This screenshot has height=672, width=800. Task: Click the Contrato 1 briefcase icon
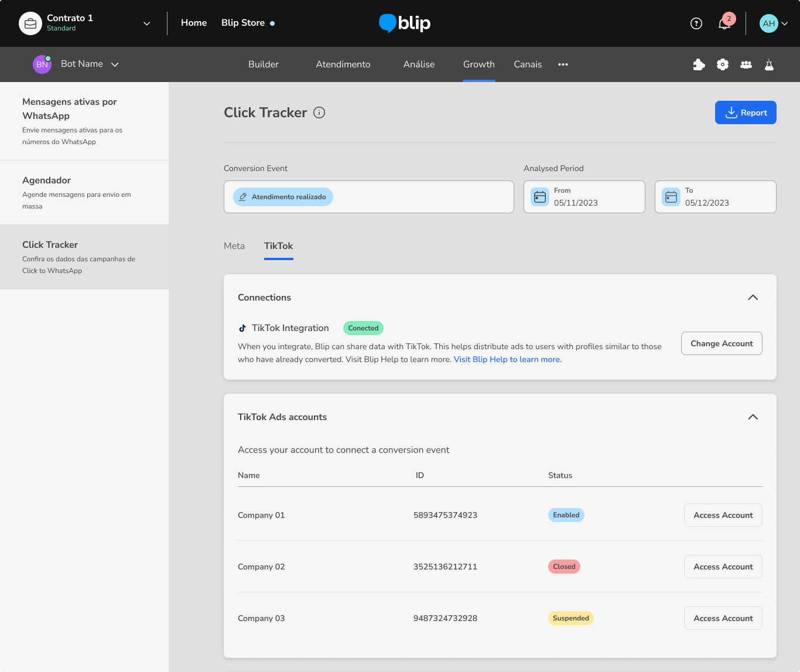(x=30, y=23)
